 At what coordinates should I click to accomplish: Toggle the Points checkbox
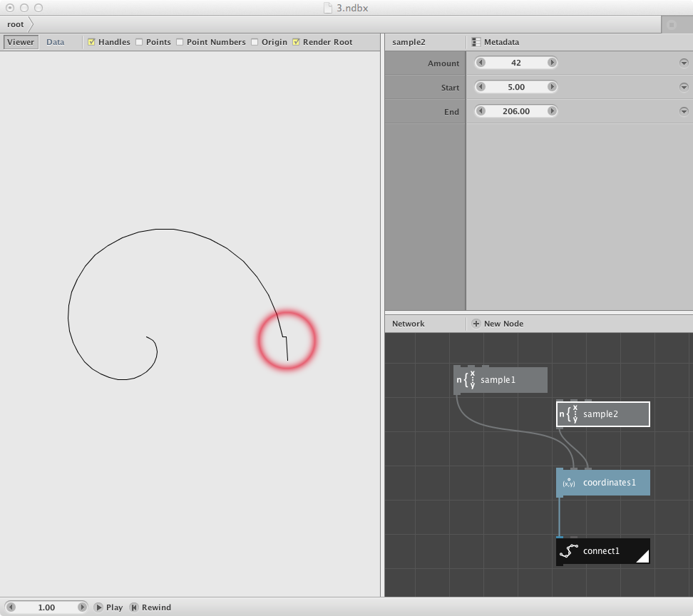(139, 42)
